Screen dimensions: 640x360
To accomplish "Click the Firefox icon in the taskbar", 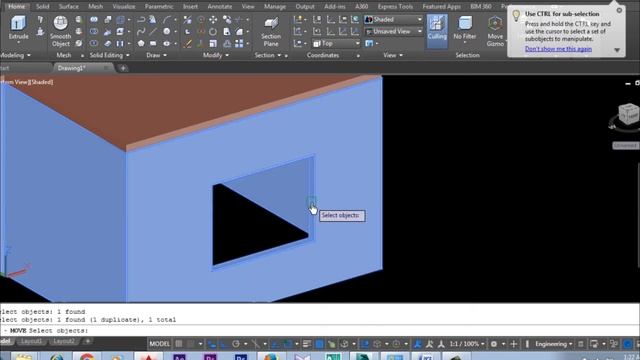I will click(271, 357).
